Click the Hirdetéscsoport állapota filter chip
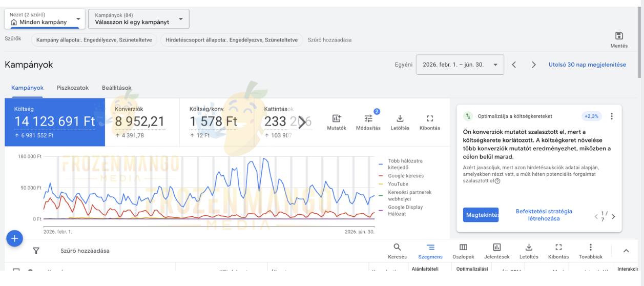 coord(232,40)
